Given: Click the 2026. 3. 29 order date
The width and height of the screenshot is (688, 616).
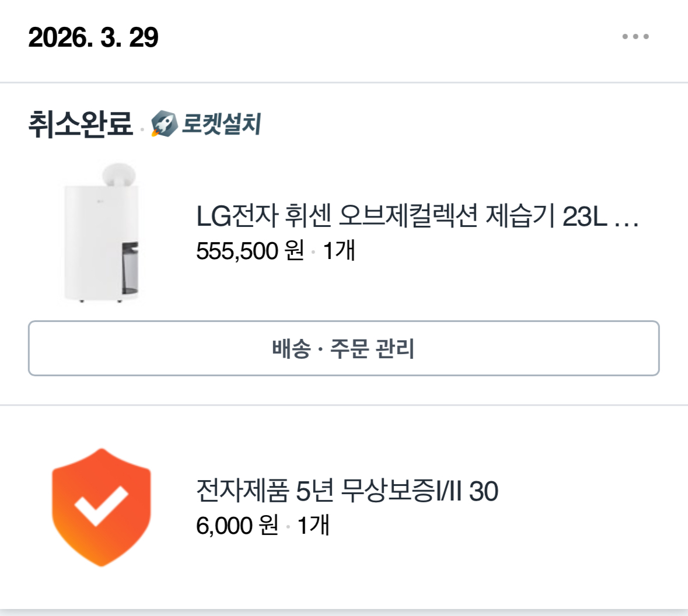Looking at the screenshot, I should [93, 37].
